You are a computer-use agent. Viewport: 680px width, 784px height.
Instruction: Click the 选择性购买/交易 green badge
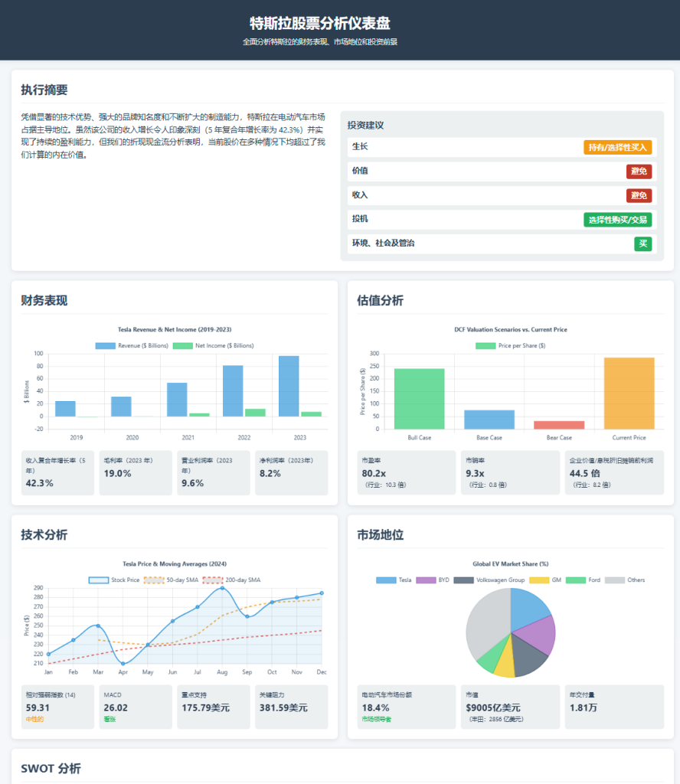(617, 220)
